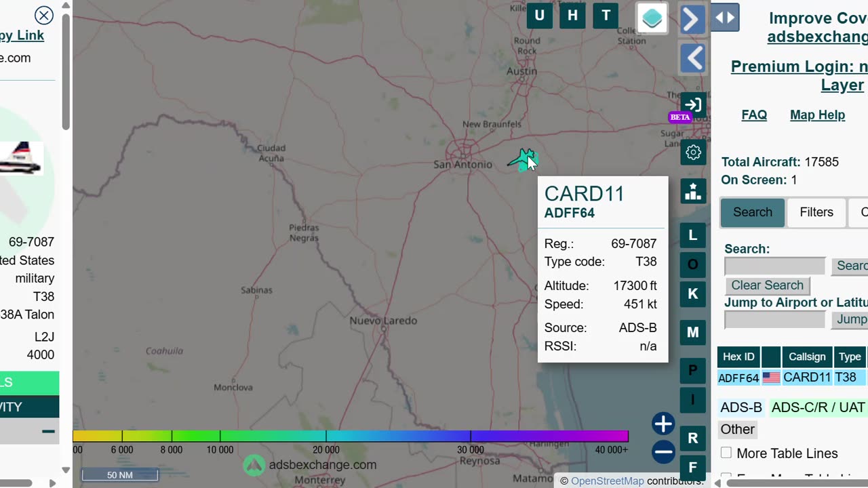This screenshot has width=868, height=488.
Task: Toggle the M map option button
Action: click(x=693, y=332)
